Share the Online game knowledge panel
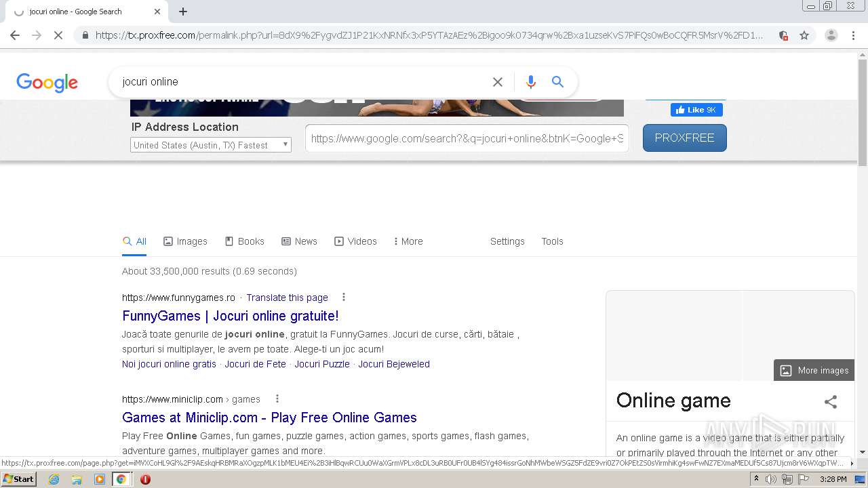 click(831, 401)
